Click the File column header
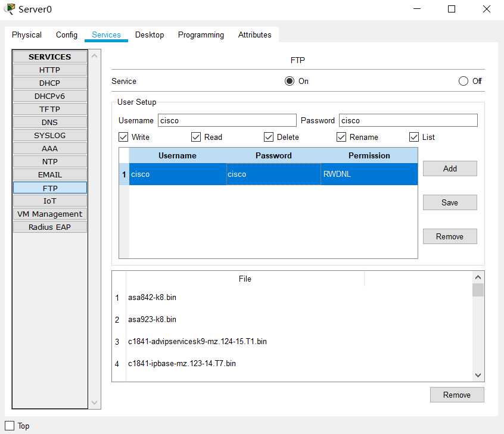Image resolution: width=504 pixels, height=434 pixels. point(245,279)
